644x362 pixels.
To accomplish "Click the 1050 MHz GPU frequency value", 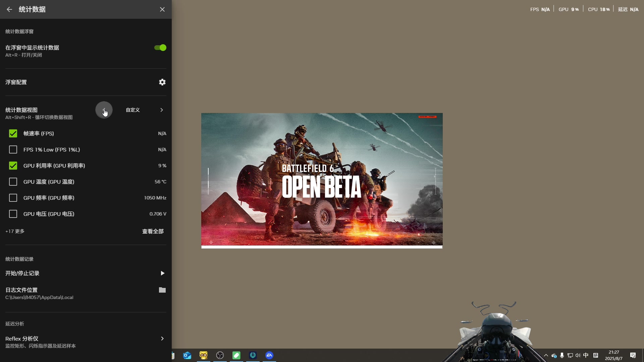I will [155, 198].
